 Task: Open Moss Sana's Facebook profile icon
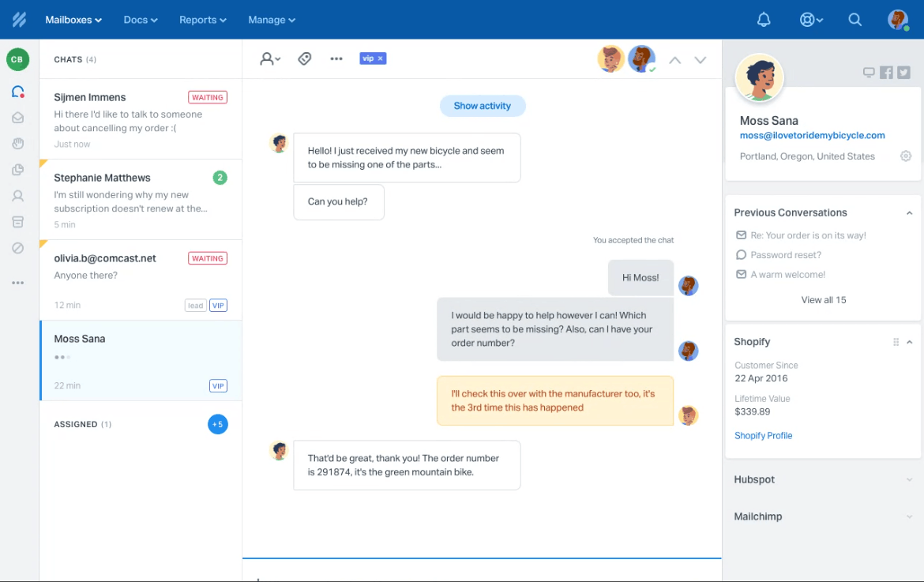coord(886,73)
